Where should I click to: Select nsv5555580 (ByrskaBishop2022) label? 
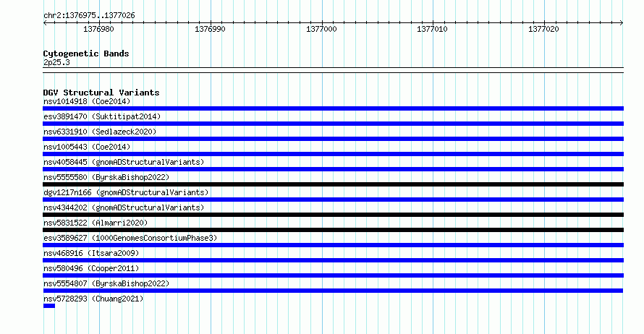click(x=106, y=177)
